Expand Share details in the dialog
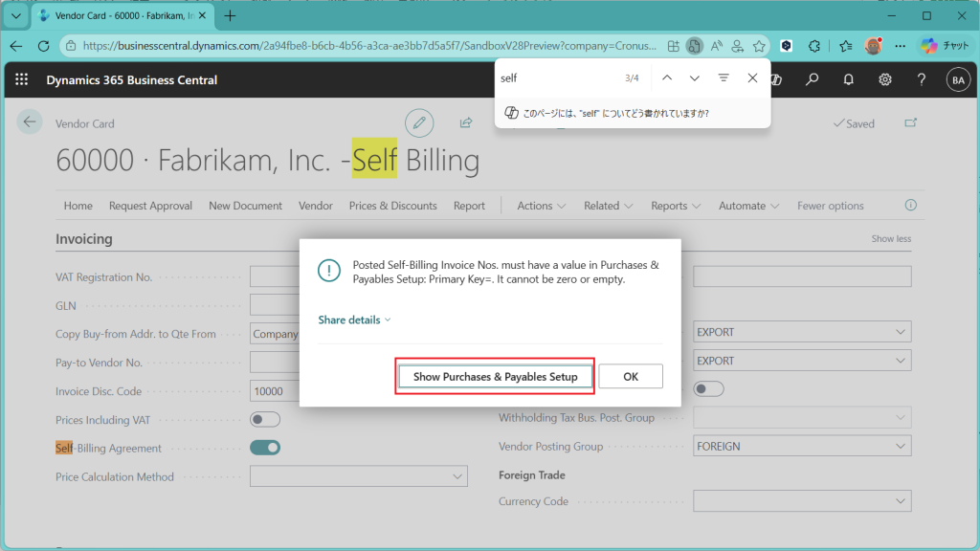The height and width of the screenshot is (551, 980). click(x=354, y=320)
